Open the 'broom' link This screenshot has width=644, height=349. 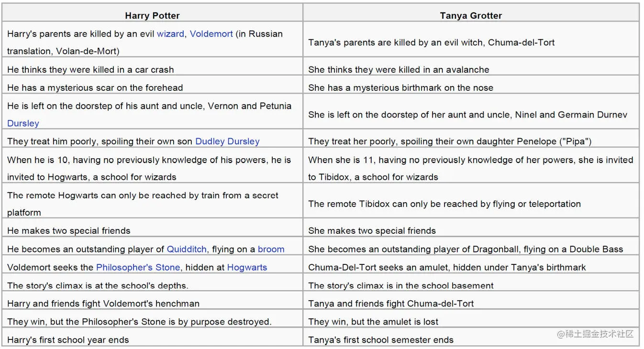pos(271,249)
